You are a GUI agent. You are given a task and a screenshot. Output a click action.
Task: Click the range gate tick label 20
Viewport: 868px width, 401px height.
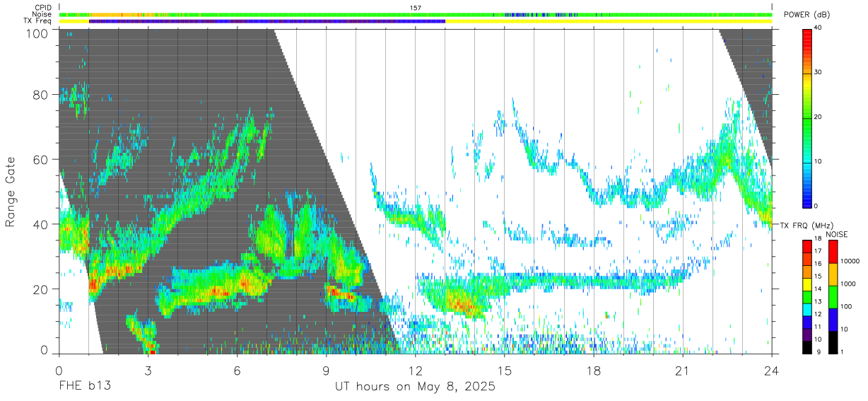click(41, 289)
